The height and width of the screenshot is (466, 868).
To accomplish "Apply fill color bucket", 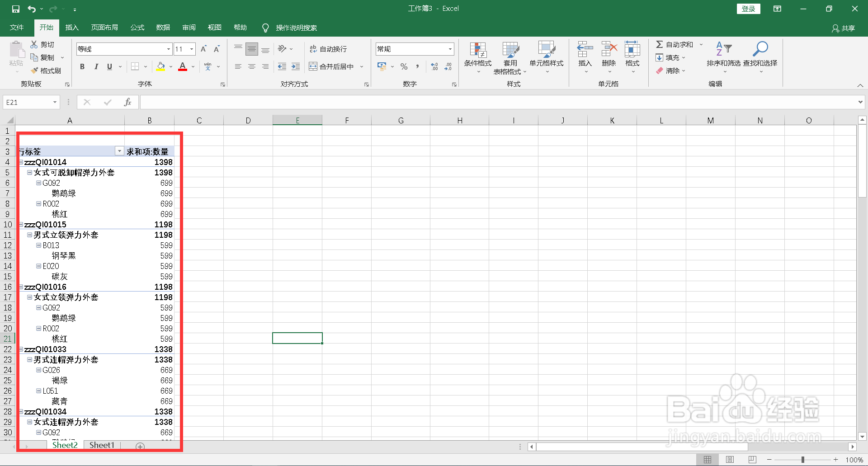I will click(160, 66).
